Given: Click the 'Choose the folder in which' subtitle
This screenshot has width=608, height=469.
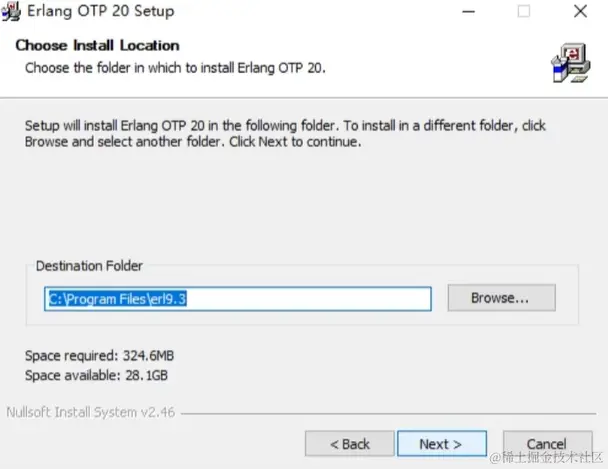Looking at the screenshot, I should (x=175, y=68).
